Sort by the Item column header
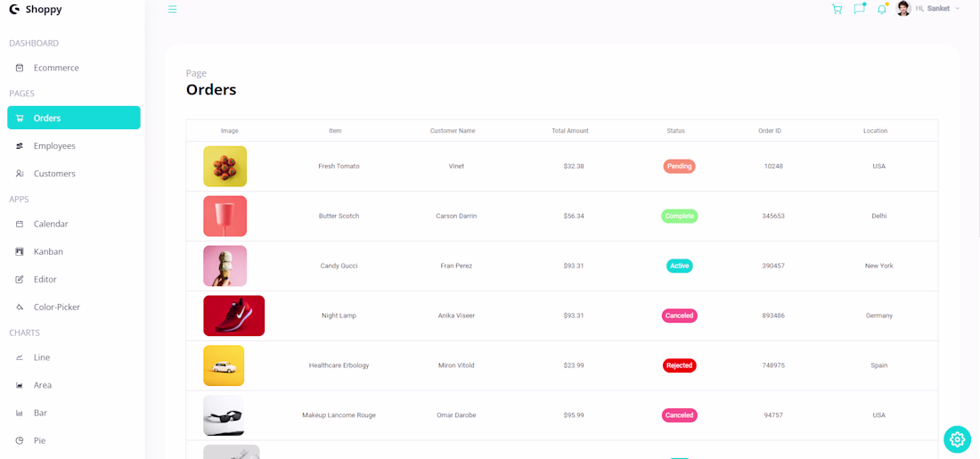 (336, 131)
